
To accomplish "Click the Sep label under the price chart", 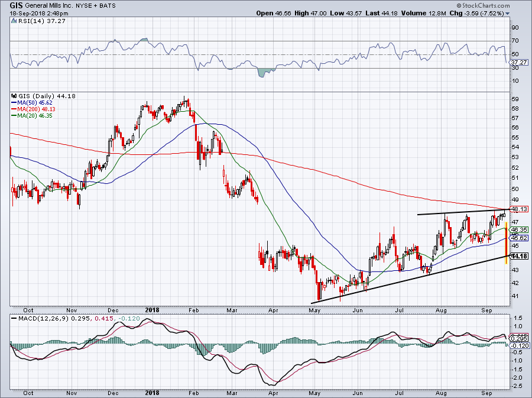I will point(486,310).
